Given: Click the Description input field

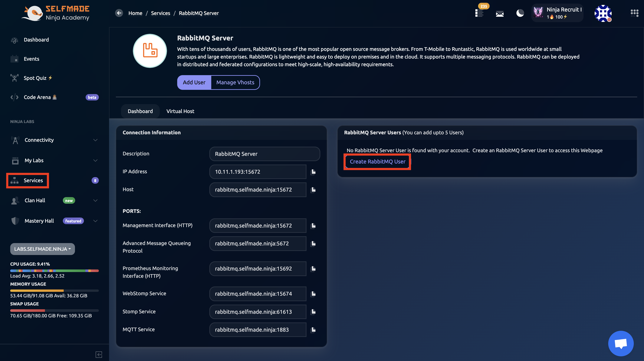Looking at the screenshot, I should [x=264, y=154].
